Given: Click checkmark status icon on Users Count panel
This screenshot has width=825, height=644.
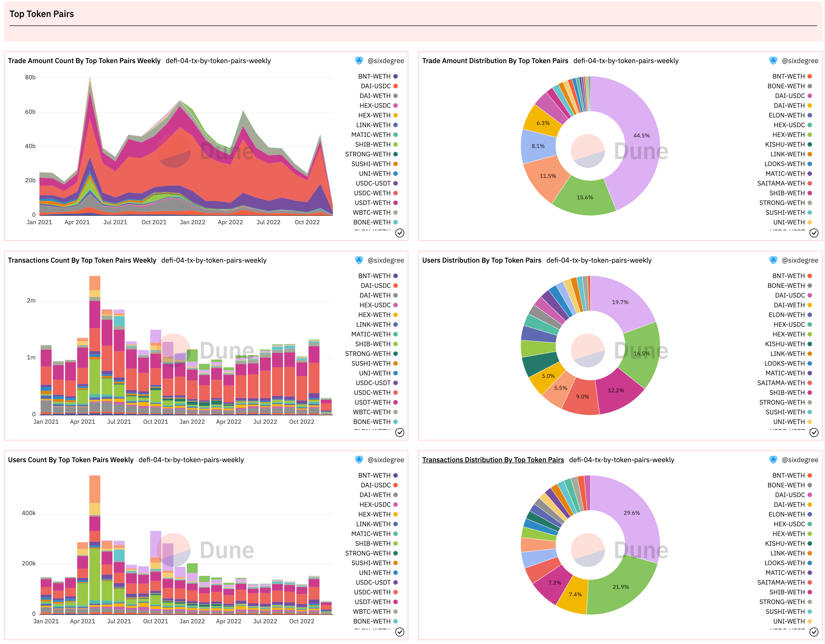Looking at the screenshot, I should pos(400,632).
